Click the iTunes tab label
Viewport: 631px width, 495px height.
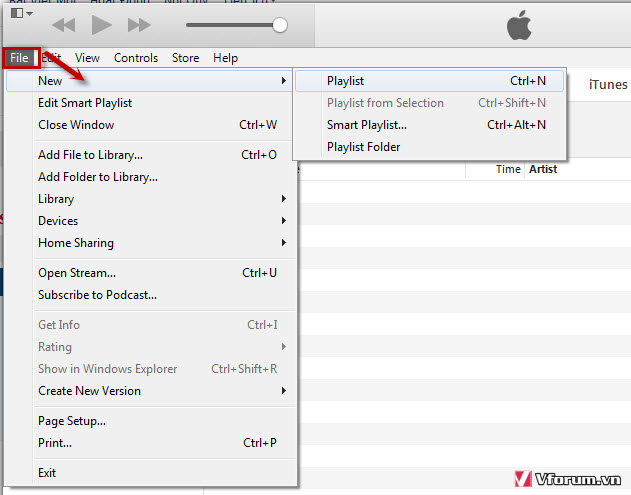tap(608, 85)
